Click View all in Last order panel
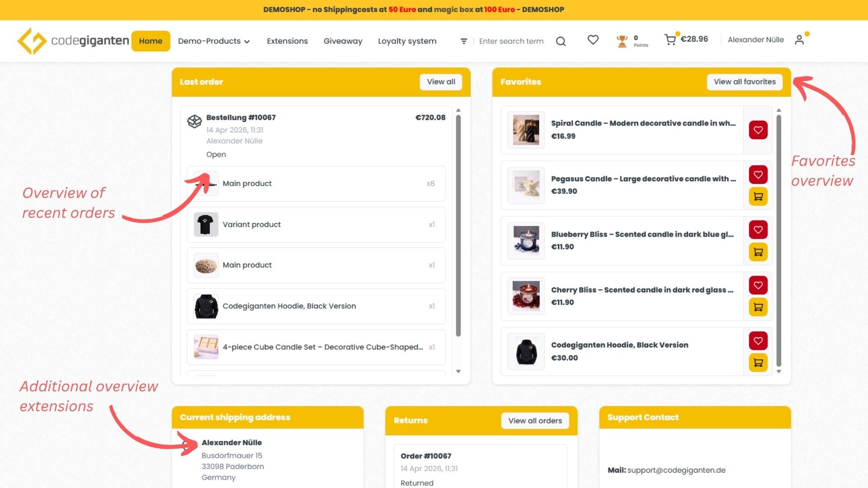The height and width of the screenshot is (488, 868). [440, 82]
